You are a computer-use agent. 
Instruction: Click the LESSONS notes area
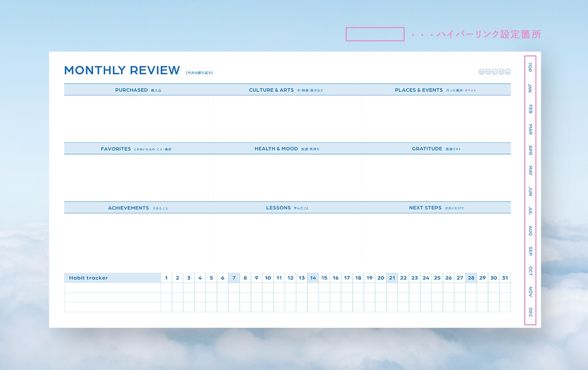[x=287, y=236]
